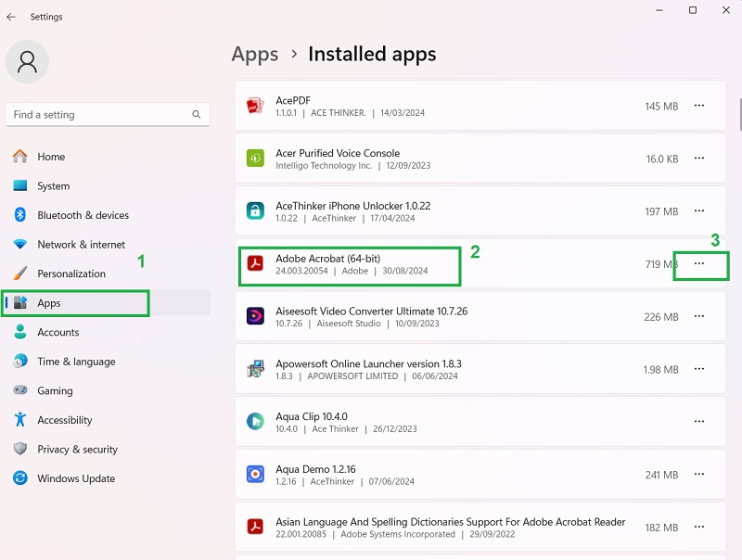This screenshot has height=560, width=742.
Task: Click the Network wifi icon
Action: pos(19,244)
